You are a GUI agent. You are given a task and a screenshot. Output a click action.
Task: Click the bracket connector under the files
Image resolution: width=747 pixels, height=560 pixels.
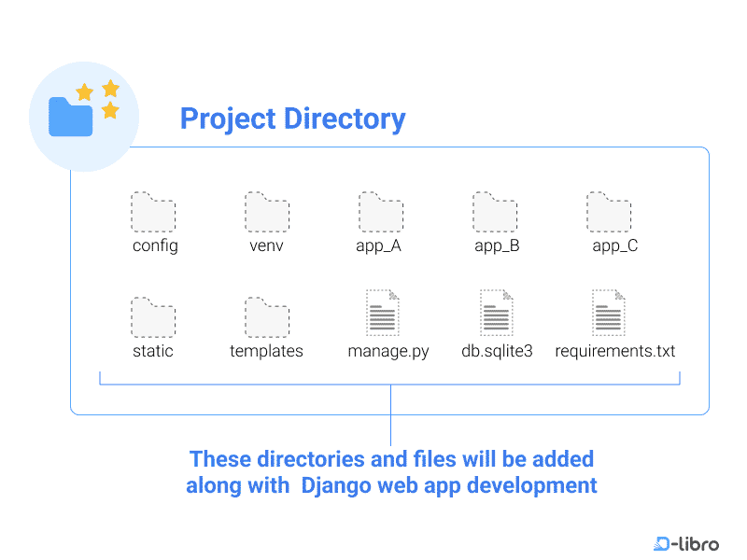click(389, 378)
